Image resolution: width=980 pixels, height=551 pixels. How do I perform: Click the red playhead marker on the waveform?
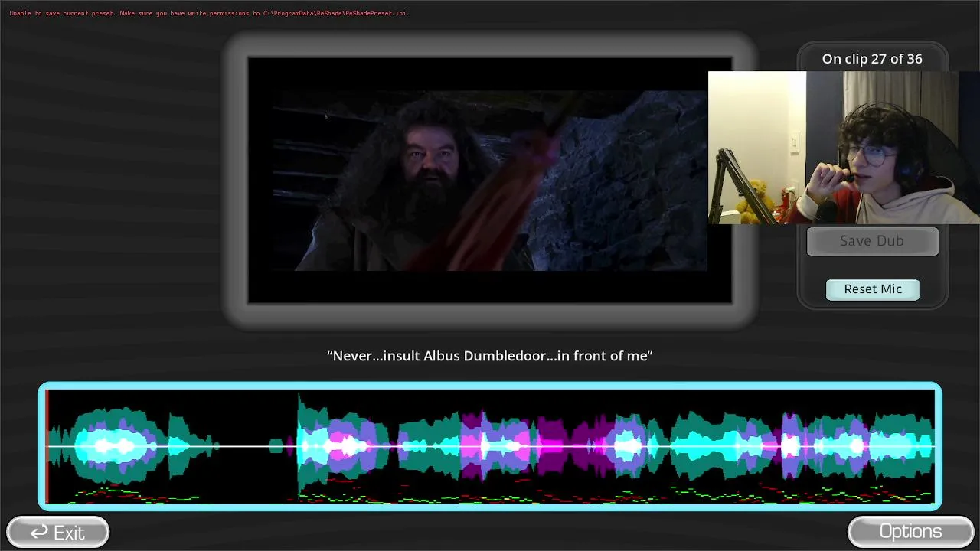pyautogui.click(x=47, y=446)
